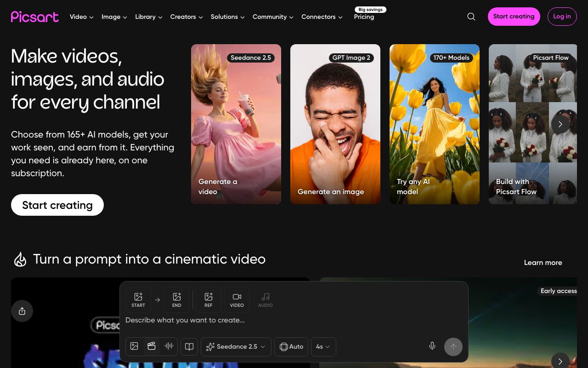Image resolution: width=588 pixels, height=368 pixels.
Task: Switch prompt mode to audio waveform
Action: point(169,346)
